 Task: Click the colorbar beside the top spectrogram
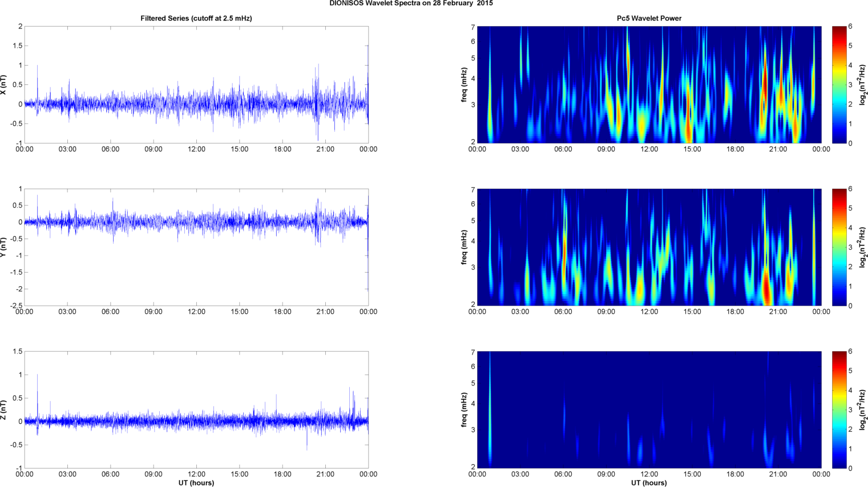pyautogui.click(x=839, y=84)
